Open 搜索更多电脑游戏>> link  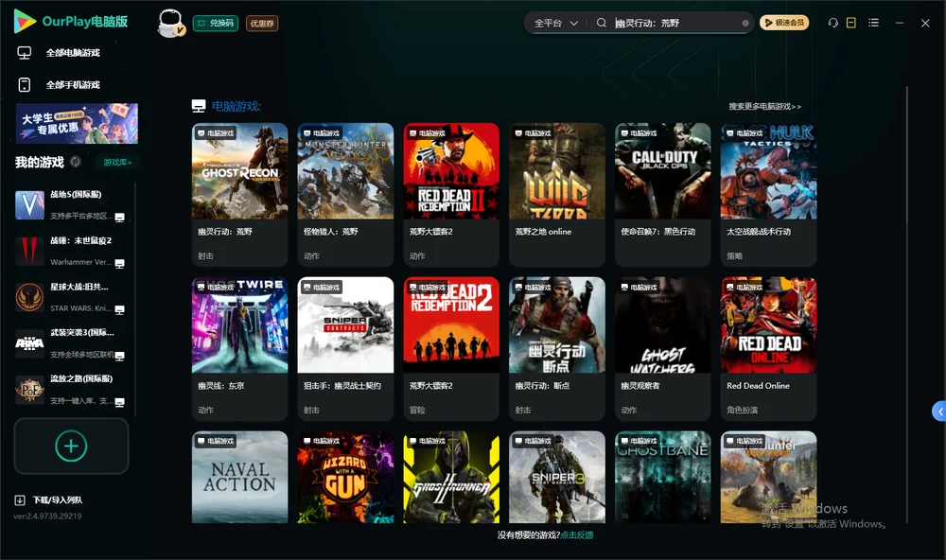pyautogui.click(x=764, y=106)
